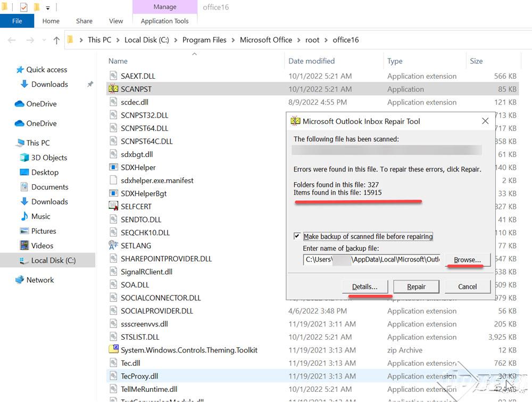
Task: Go forward with the Forward arrow
Action: pos(30,40)
